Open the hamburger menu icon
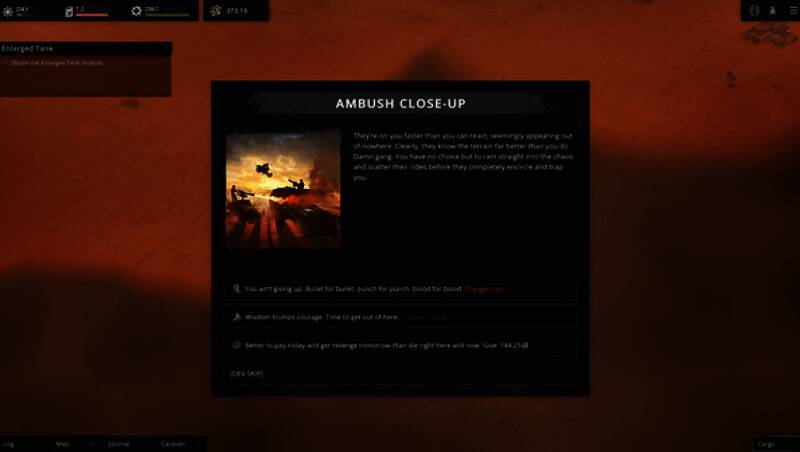Viewport: 800px width, 452px height. pos(794,10)
